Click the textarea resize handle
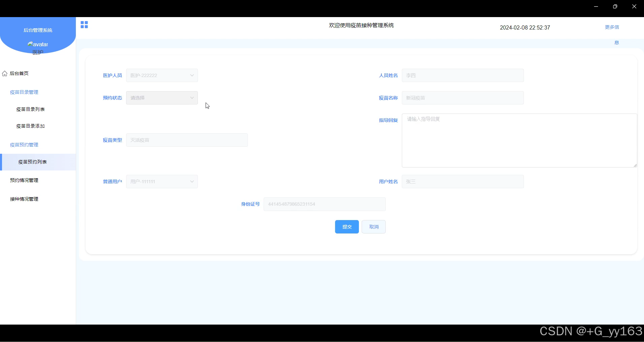The height and width of the screenshot is (342, 644). (x=635, y=165)
